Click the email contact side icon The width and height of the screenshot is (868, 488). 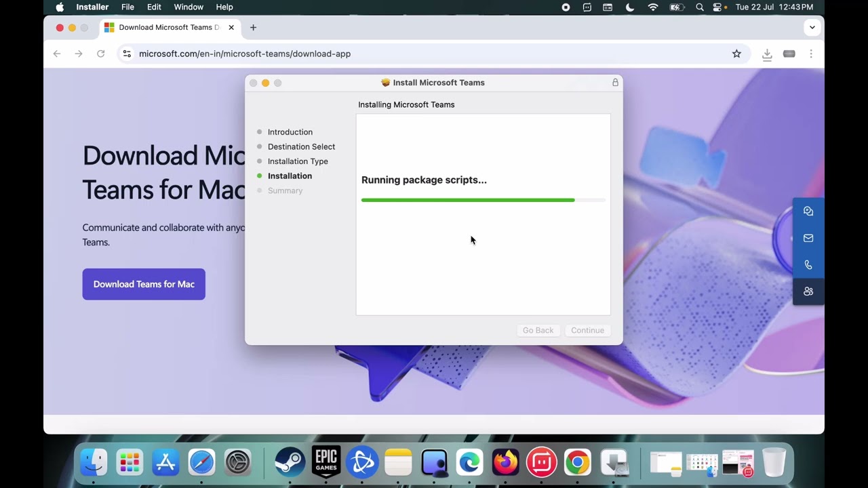point(808,238)
